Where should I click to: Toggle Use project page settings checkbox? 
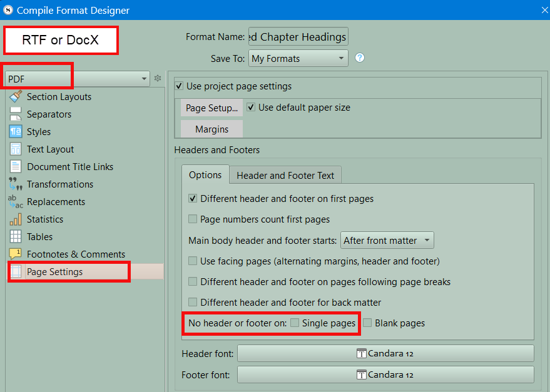(x=180, y=86)
